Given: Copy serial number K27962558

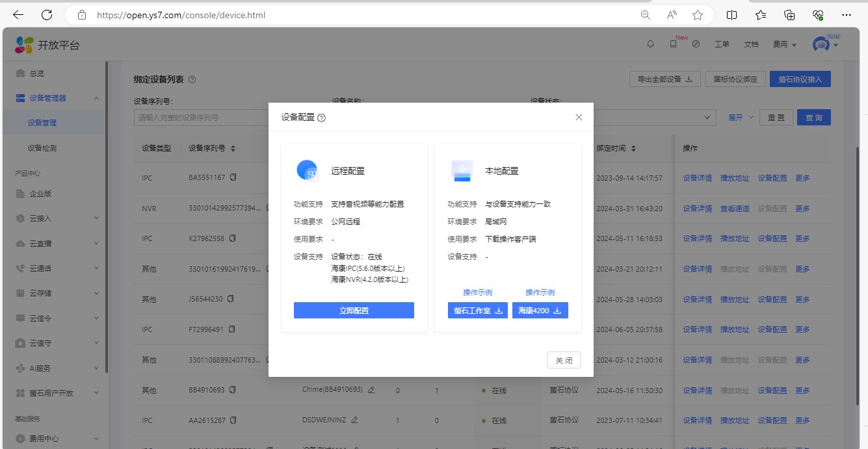Looking at the screenshot, I should pyautogui.click(x=232, y=238).
